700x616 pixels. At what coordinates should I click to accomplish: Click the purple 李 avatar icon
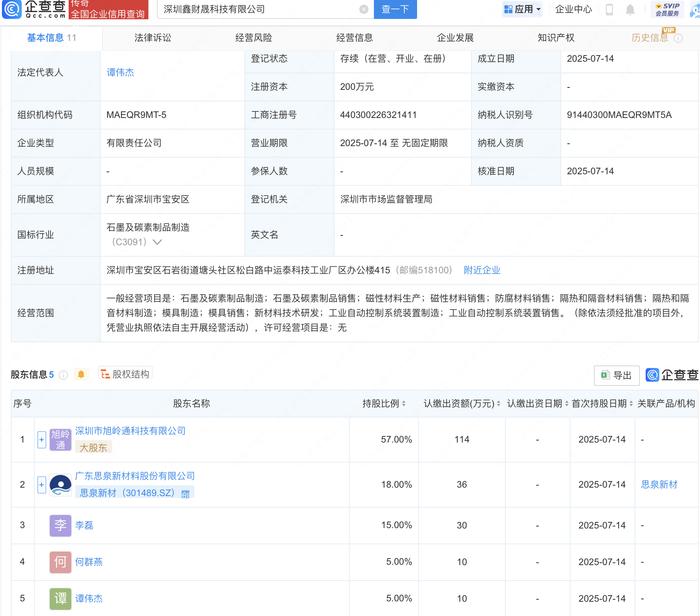(x=60, y=525)
